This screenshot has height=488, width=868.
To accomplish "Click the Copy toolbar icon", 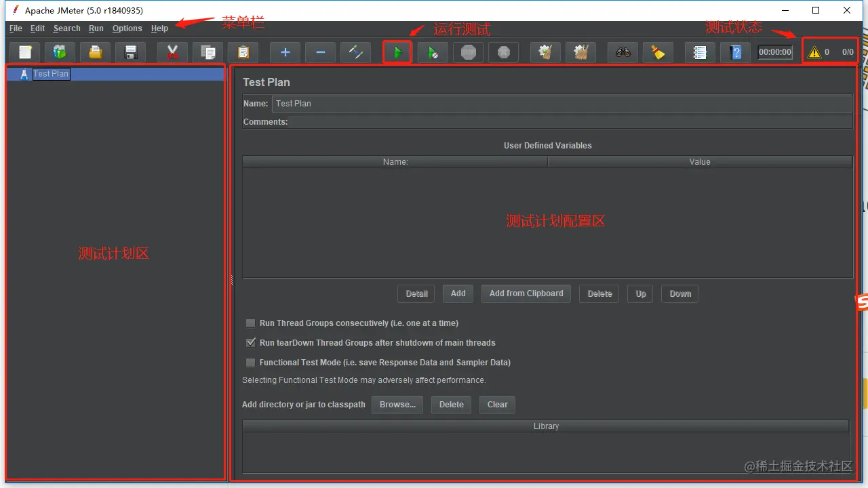I will coord(208,52).
